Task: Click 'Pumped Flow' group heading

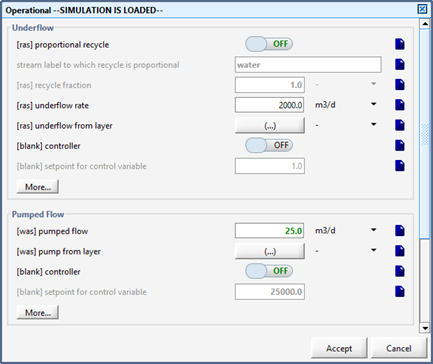Action: [x=38, y=214]
